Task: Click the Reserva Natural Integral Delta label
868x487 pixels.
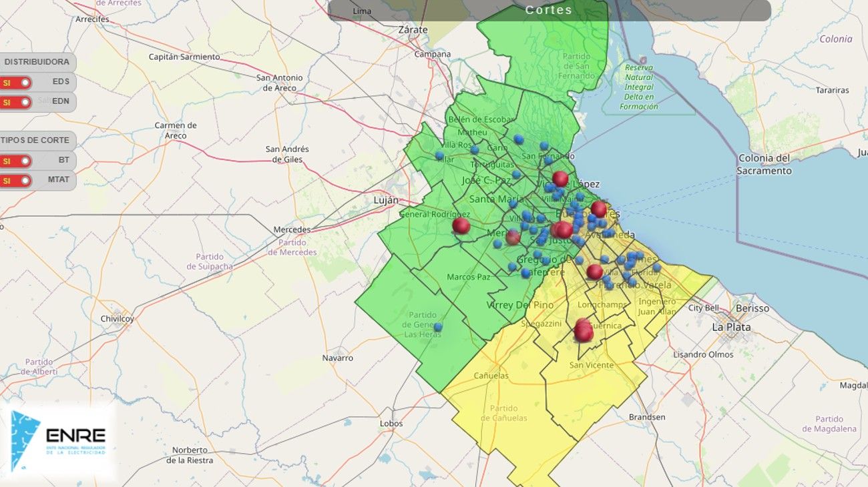Action: click(x=639, y=87)
